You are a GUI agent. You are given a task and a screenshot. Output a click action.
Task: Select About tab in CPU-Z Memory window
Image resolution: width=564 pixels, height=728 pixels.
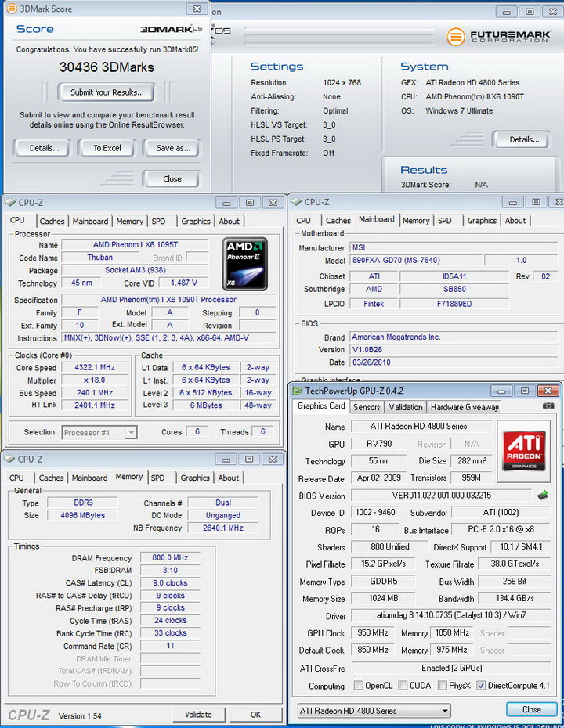pyautogui.click(x=229, y=478)
